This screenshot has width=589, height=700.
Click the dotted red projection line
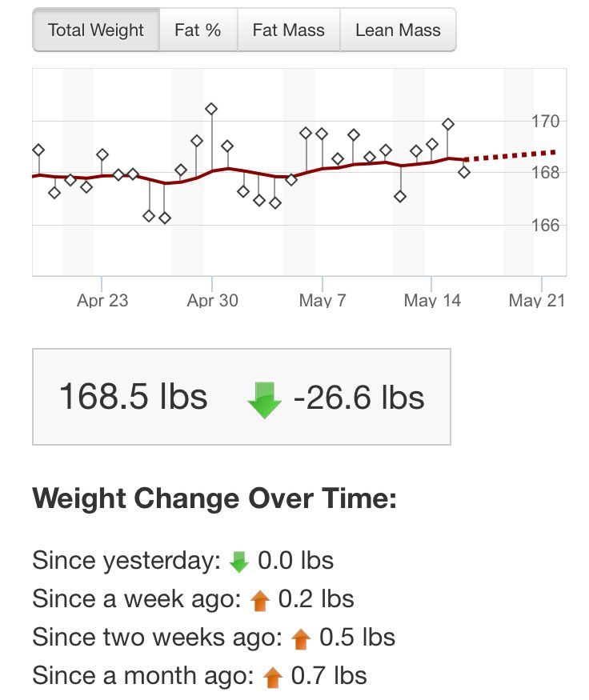(x=511, y=156)
